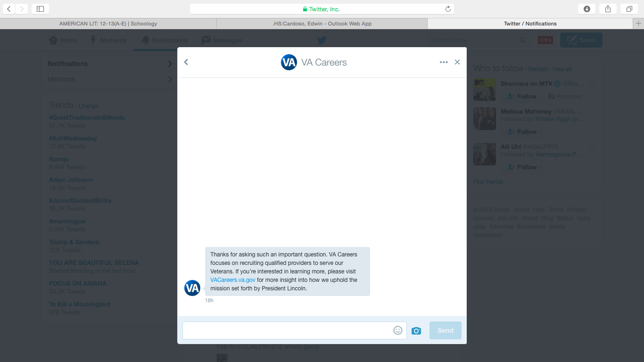Open FOCUS ON ARIANA trend

click(x=78, y=283)
